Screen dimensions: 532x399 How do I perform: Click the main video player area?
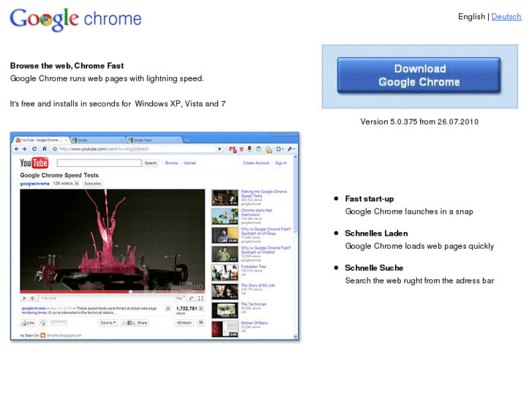point(112,239)
